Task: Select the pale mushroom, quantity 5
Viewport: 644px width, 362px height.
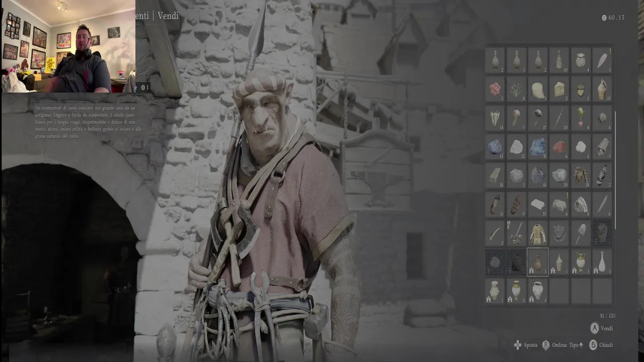Action: tap(517, 118)
